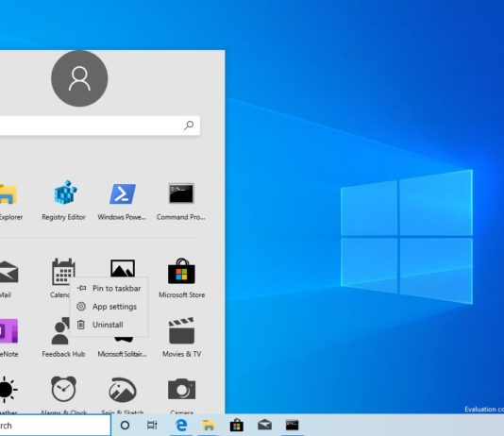Click the Start menu search field
504x436 pixels.
(x=100, y=126)
